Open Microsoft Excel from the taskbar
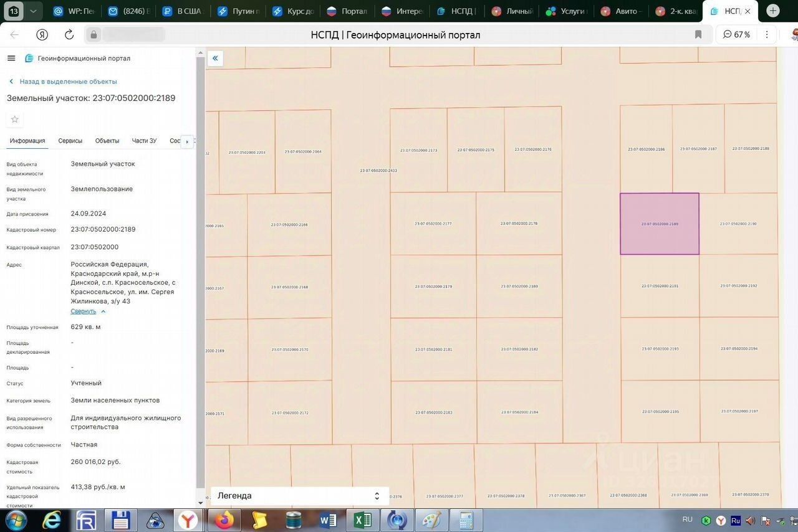This screenshot has width=798, height=532. point(362,520)
